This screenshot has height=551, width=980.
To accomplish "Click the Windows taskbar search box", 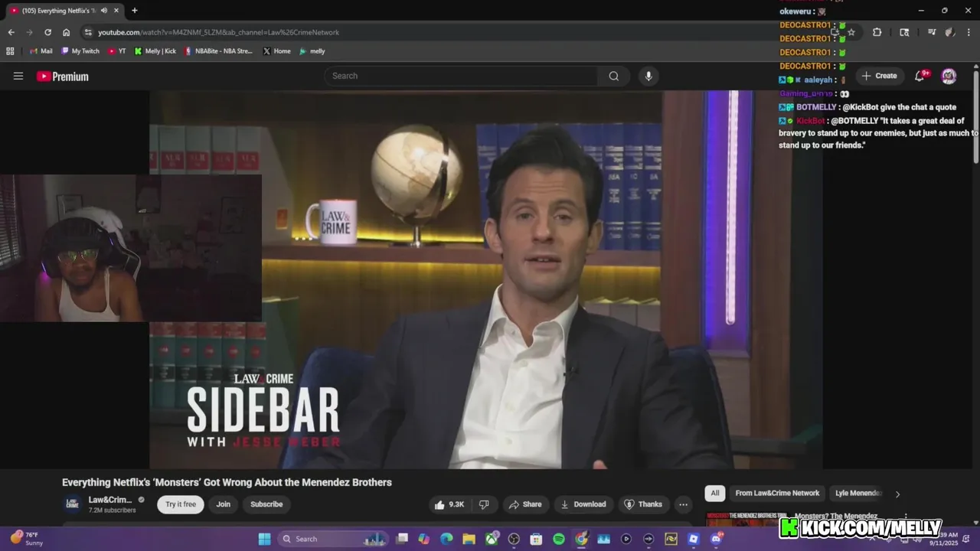I will pyautogui.click(x=334, y=539).
